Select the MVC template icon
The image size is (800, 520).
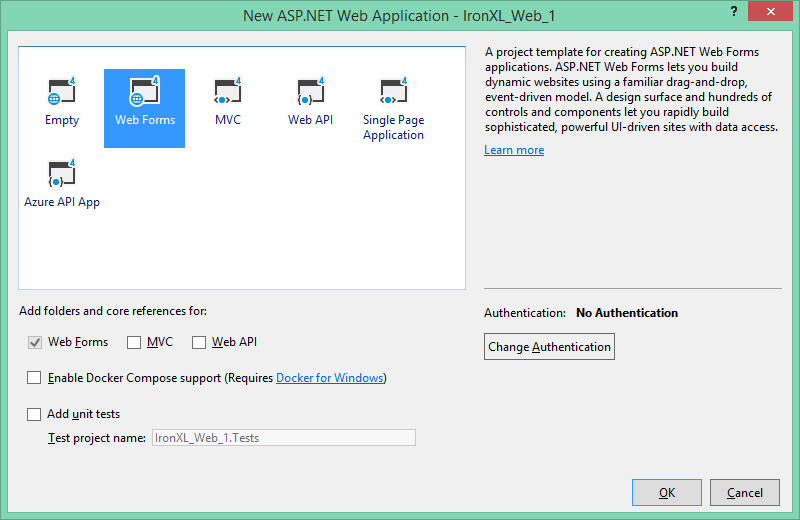227,93
